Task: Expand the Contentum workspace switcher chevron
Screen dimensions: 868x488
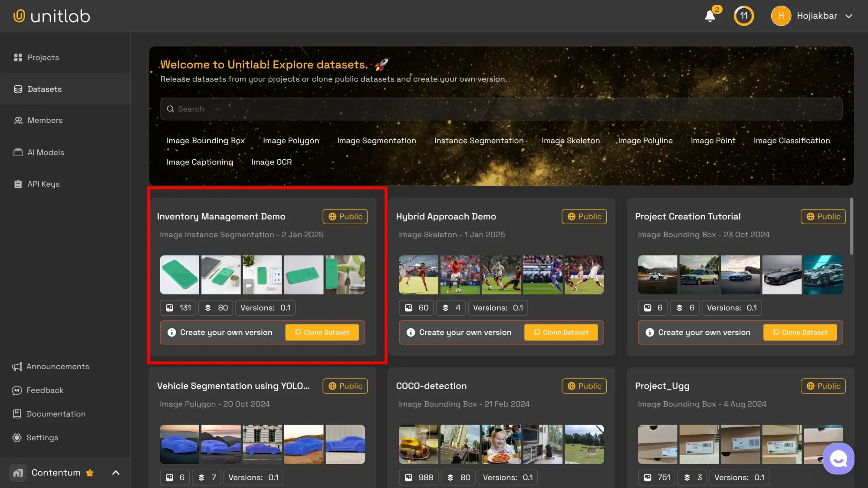Action: point(116,473)
